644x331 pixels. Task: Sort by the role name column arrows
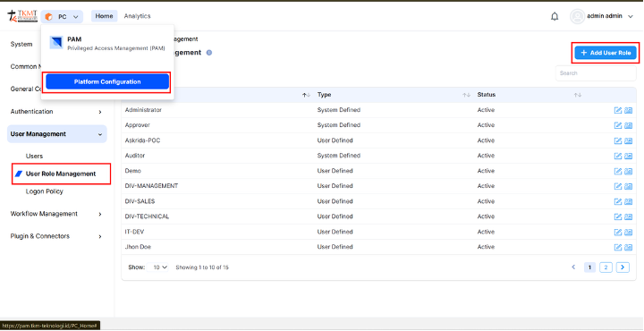(x=307, y=95)
